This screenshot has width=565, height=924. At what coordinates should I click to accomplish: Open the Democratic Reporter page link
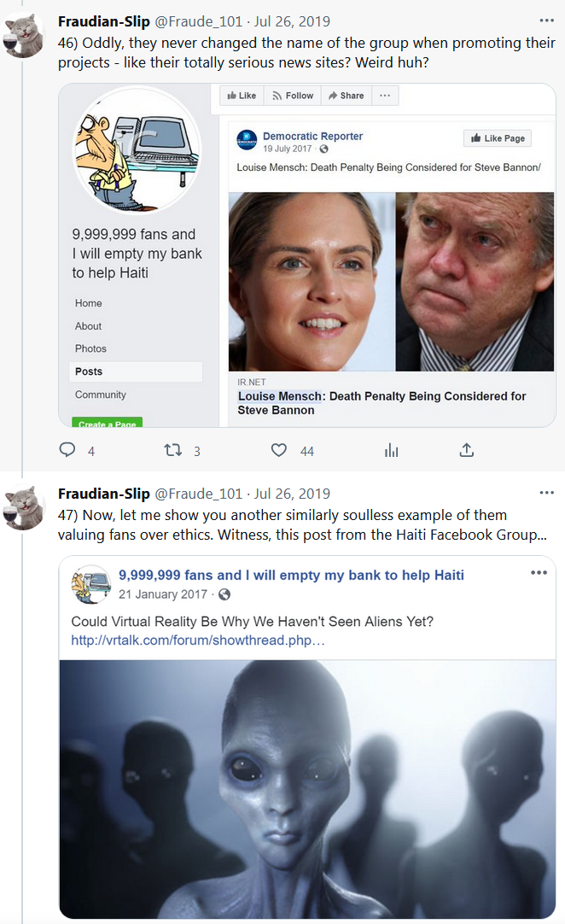point(312,136)
